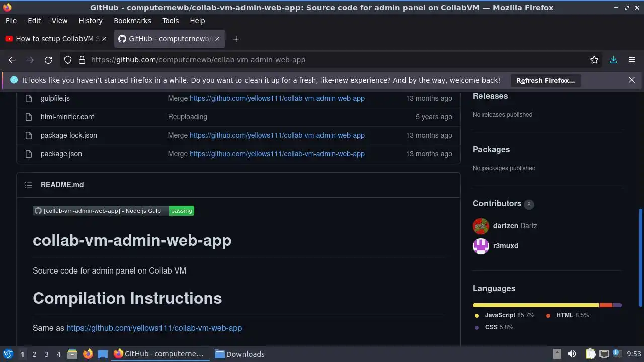
Task: Click the gulpfile.js file icon
Action: [x=29, y=98]
